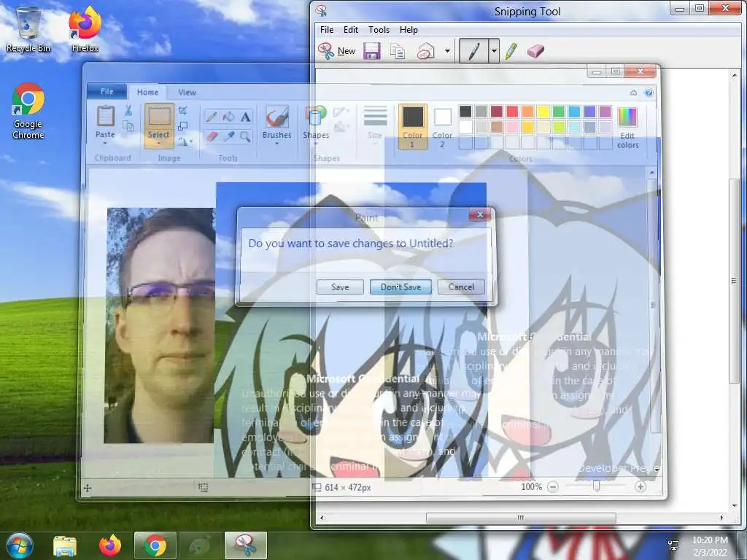The height and width of the screenshot is (560, 747).
Task: Open File Explorer from taskbar
Action: (64, 546)
